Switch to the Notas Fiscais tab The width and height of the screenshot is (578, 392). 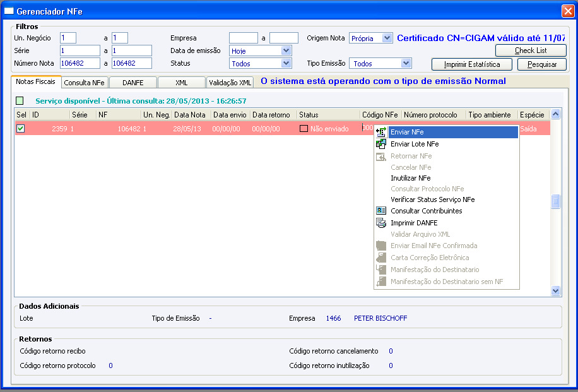coord(36,81)
